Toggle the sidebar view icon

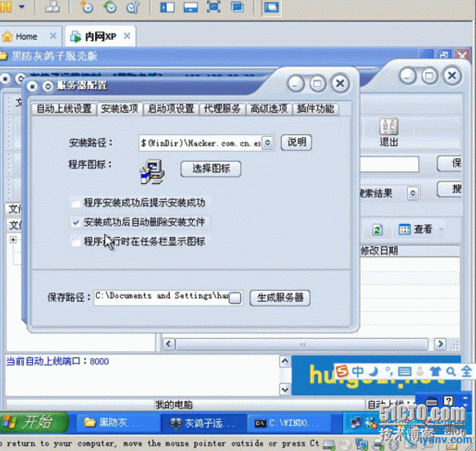point(168,7)
